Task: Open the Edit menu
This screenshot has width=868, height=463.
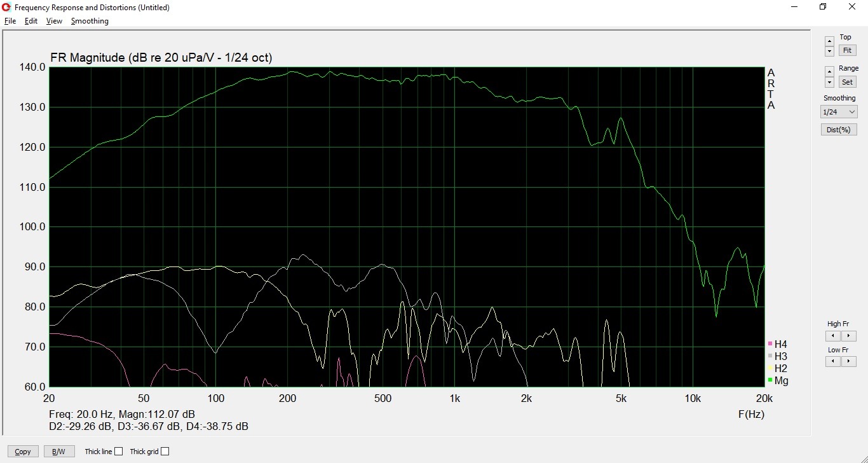Action: pyautogui.click(x=31, y=21)
